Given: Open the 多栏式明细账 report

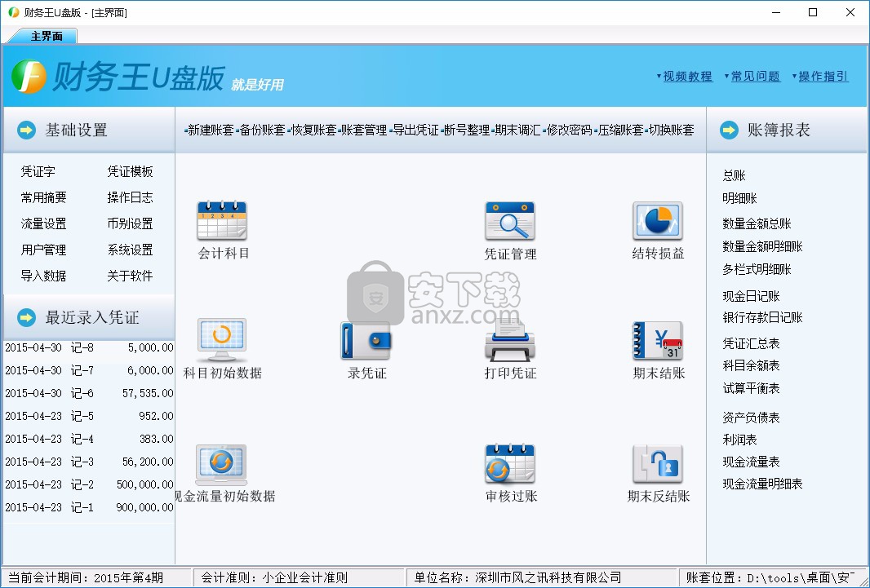Looking at the screenshot, I should tap(757, 269).
